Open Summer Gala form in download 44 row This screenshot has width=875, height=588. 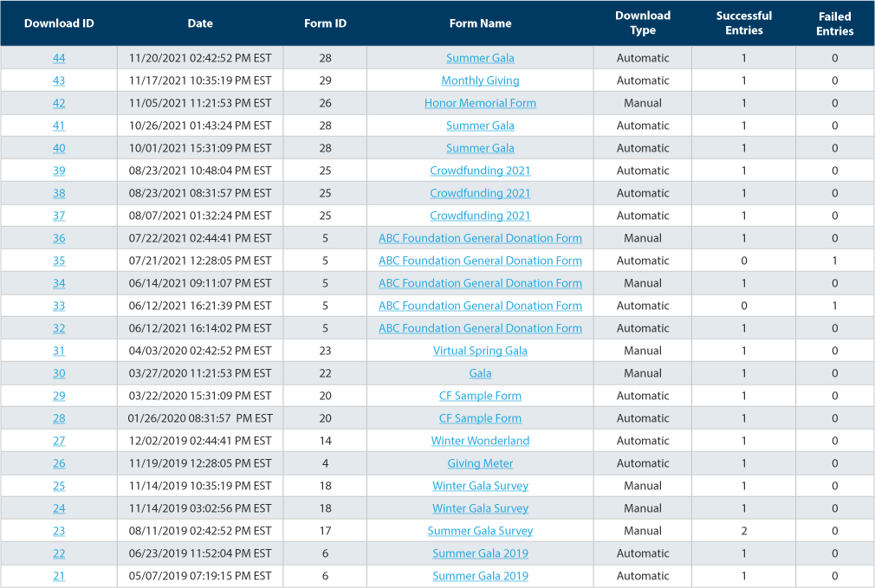tap(480, 58)
